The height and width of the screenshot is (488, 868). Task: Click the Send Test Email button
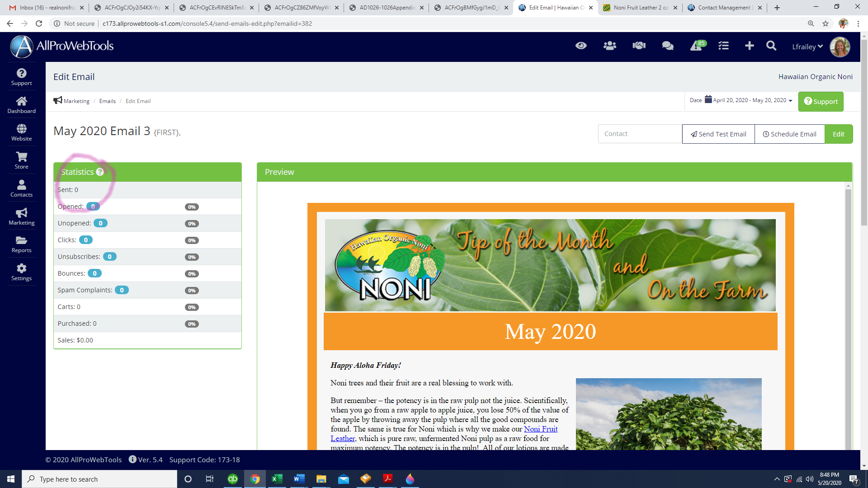pos(718,134)
